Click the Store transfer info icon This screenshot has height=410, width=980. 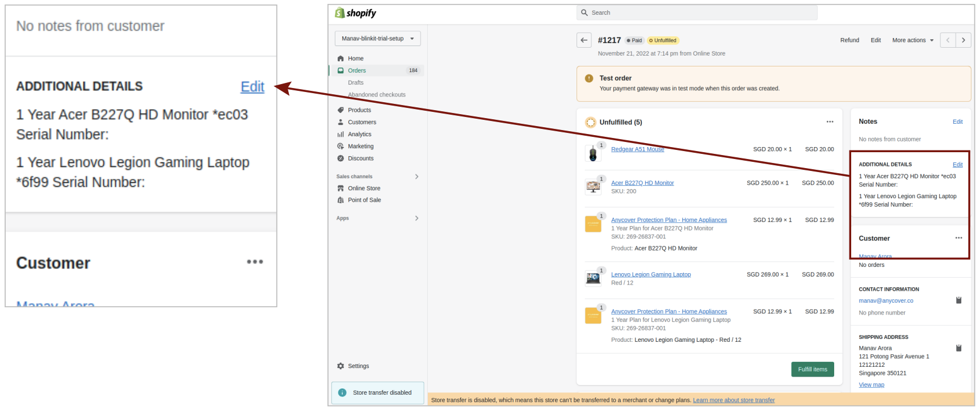click(342, 393)
